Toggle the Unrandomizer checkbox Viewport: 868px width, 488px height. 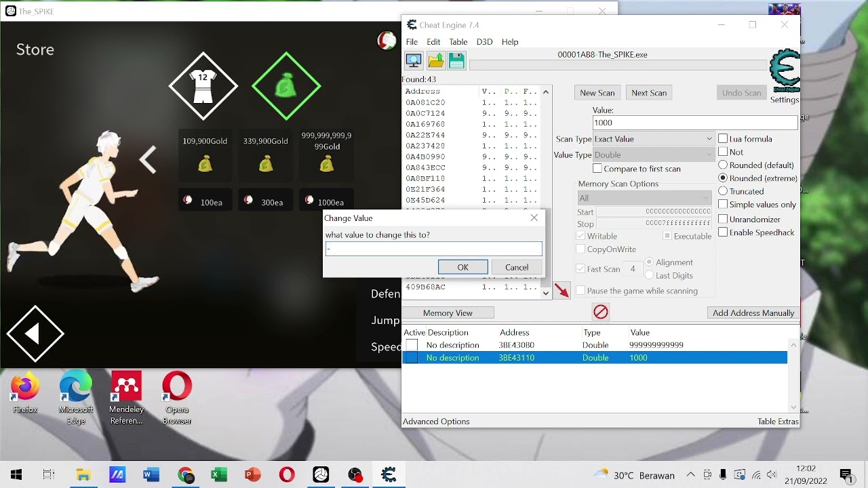point(723,219)
